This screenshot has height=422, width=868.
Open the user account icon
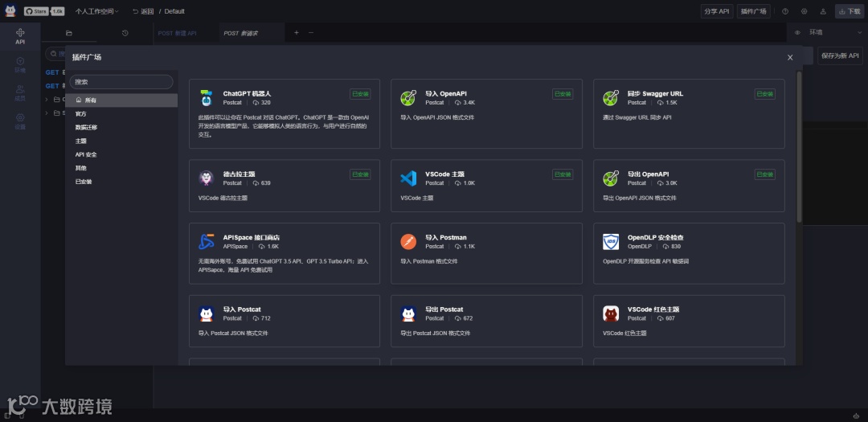[x=823, y=11]
